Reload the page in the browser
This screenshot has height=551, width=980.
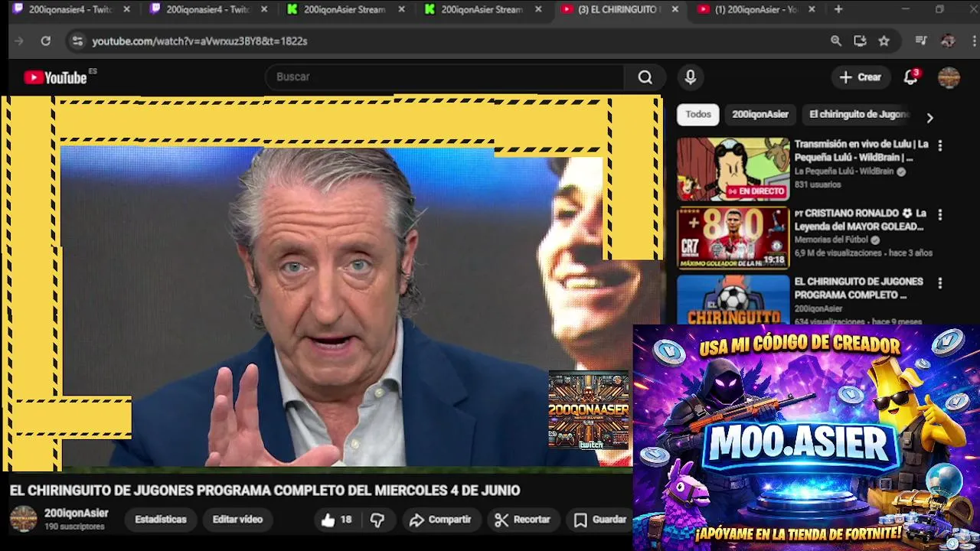coord(46,41)
